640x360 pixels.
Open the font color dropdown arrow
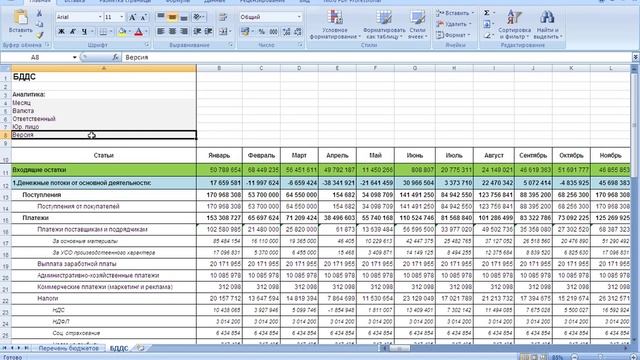point(146,31)
